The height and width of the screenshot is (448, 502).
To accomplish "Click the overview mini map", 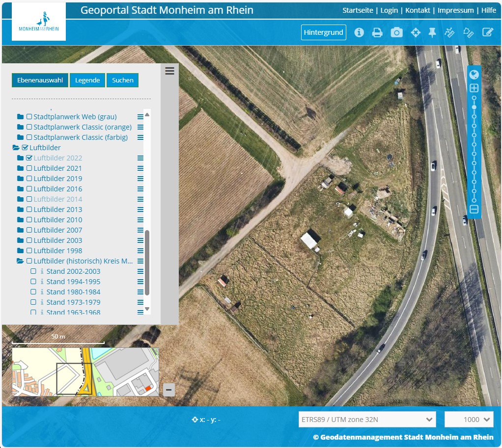I will click(85, 372).
